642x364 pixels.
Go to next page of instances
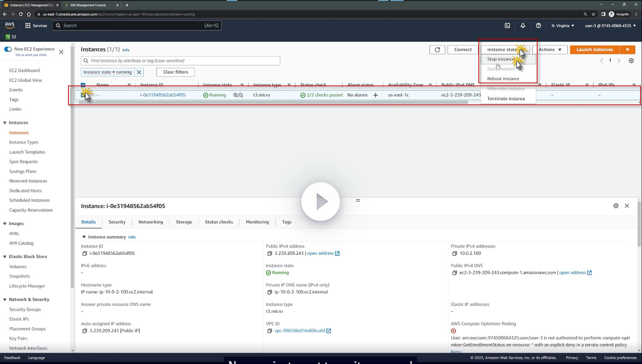(619, 61)
